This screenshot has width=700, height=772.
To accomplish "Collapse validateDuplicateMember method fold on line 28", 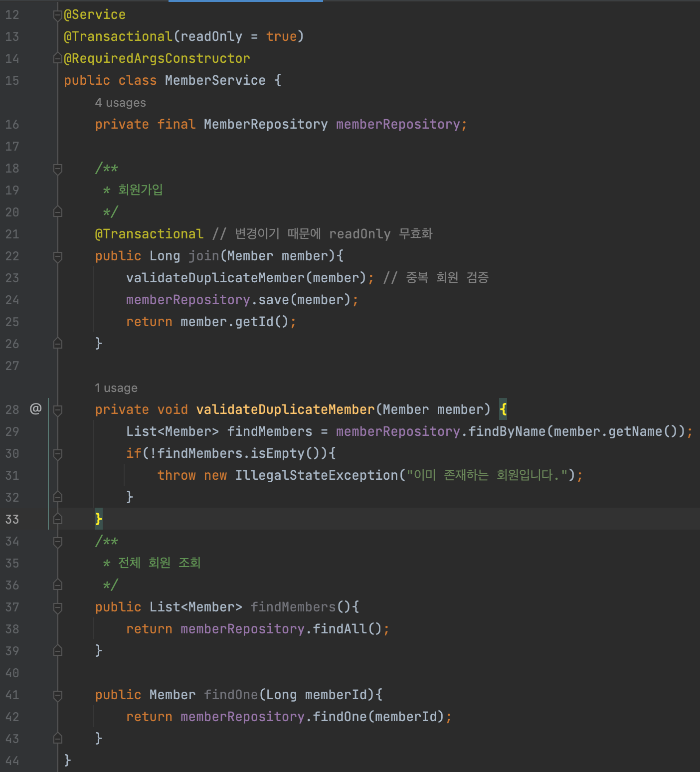I will 58,410.
